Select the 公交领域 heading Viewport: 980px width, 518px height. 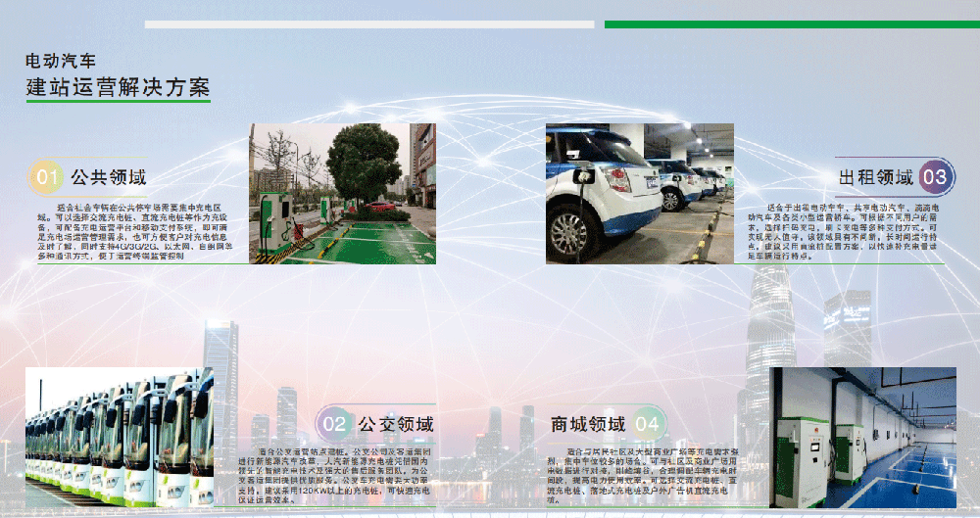(395, 424)
